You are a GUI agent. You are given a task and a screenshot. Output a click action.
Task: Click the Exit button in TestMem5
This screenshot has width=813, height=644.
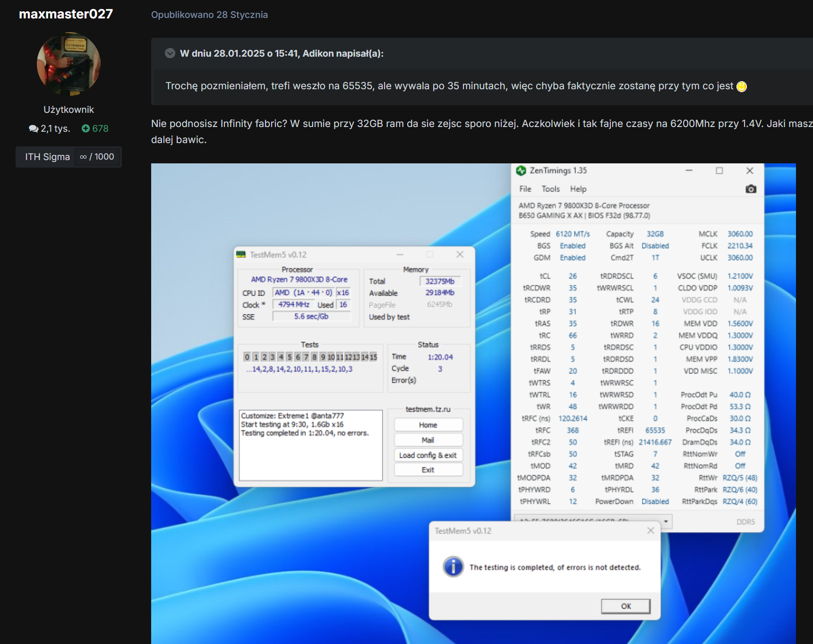(428, 470)
